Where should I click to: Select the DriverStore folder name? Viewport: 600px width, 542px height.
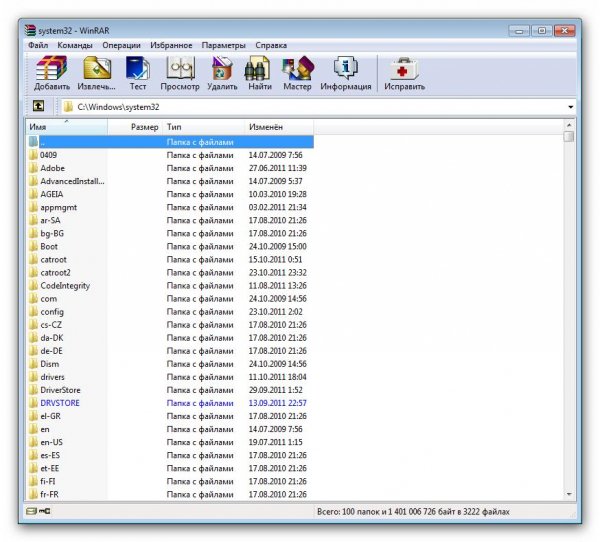[60, 390]
